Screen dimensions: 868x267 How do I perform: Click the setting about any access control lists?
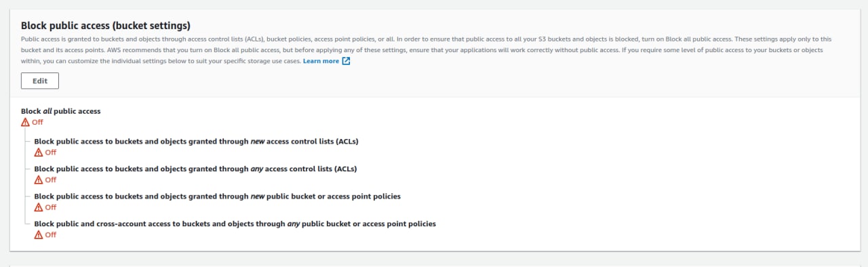pos(195,169)
